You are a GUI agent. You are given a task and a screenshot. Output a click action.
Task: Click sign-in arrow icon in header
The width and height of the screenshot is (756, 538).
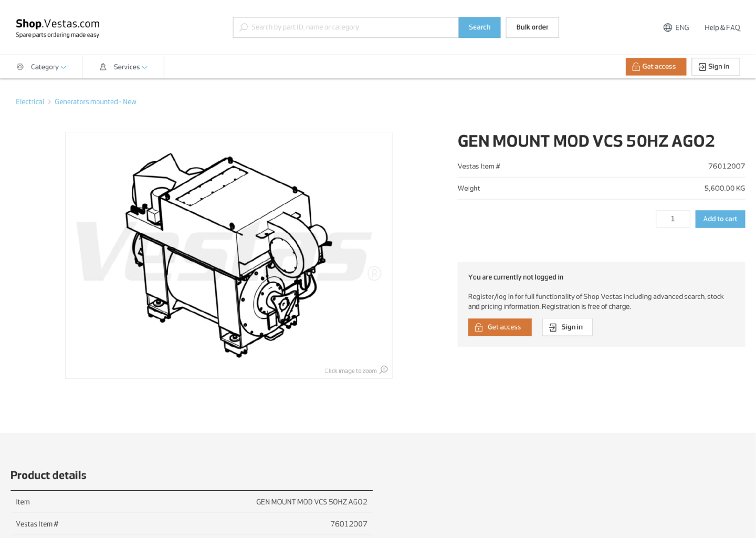pyautogui.click(x=702, y=67)
